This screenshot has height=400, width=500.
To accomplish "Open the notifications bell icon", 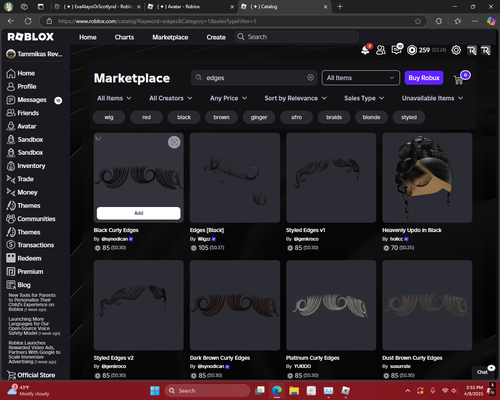I will point(365,50).
